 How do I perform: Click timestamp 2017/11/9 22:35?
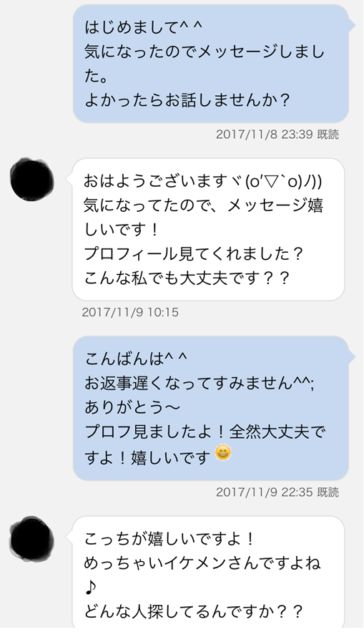[265, 492]
